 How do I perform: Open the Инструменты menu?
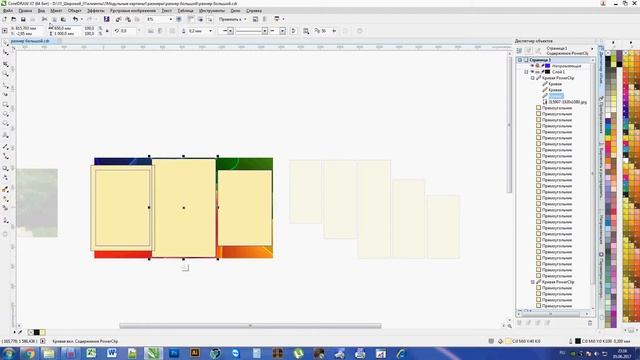tap(212, 11)
